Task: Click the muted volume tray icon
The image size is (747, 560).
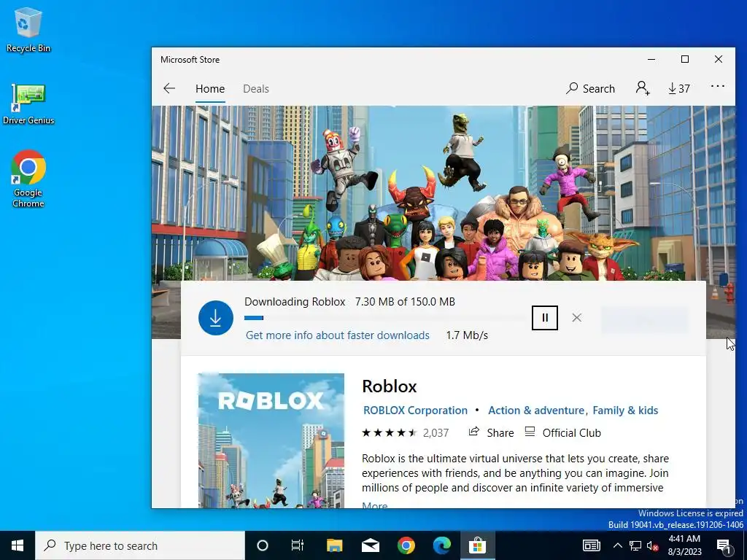Action: click(x=653, y=545)
